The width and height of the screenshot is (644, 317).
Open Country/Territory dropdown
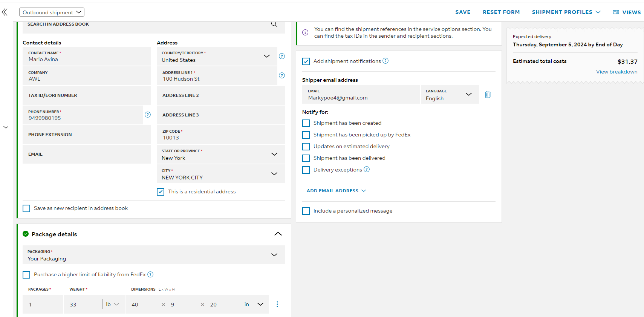(217, 57)
